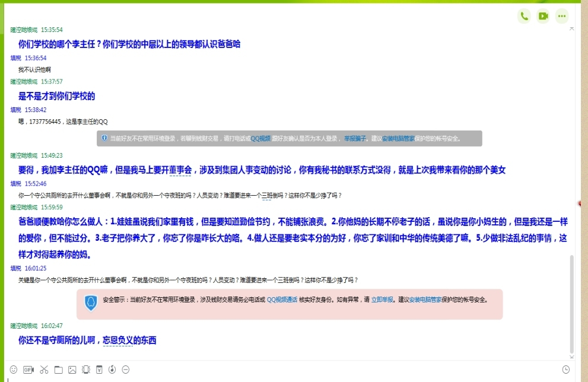Click the 举报骗子 link
This screenshot has width=588, height=382.
point(356,138)
